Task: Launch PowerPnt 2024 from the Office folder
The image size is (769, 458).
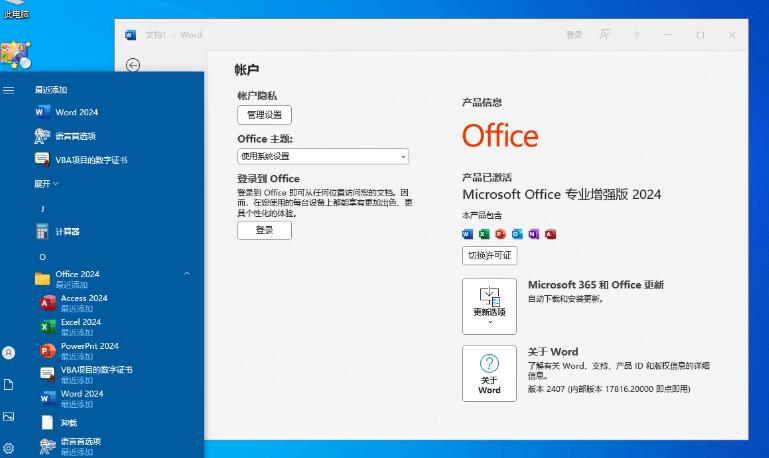Action: (x=79, y=351)
